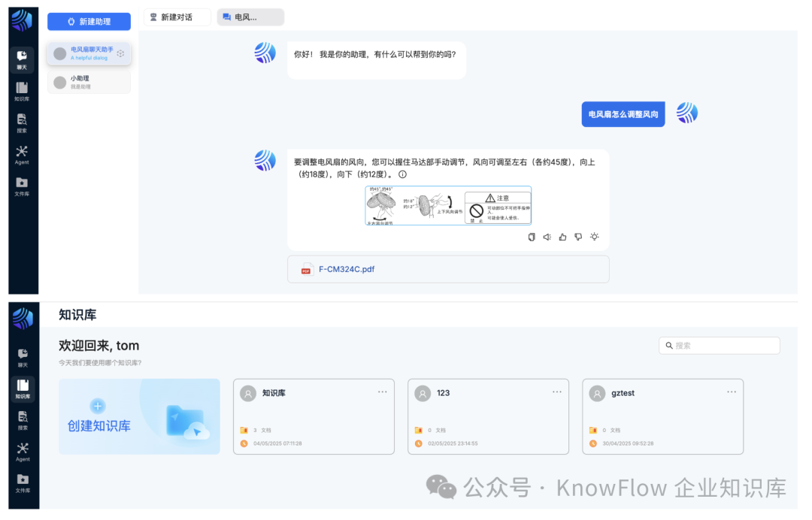Regenerate the answer using the sun icon
The width and height of the screenshot is (812, 520).
click(594, 237)
